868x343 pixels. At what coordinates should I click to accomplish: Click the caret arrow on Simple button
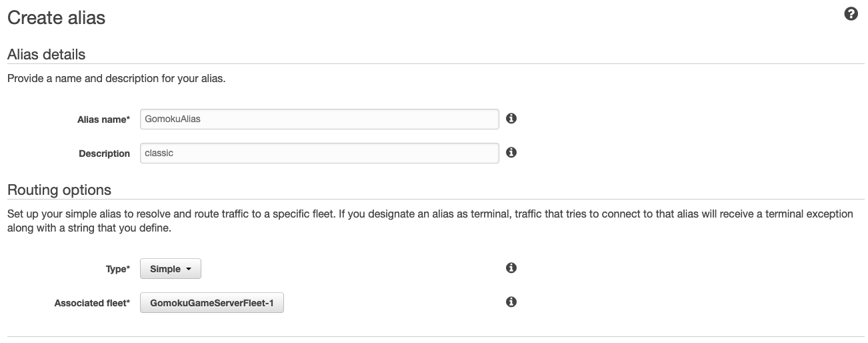(189, 270)
